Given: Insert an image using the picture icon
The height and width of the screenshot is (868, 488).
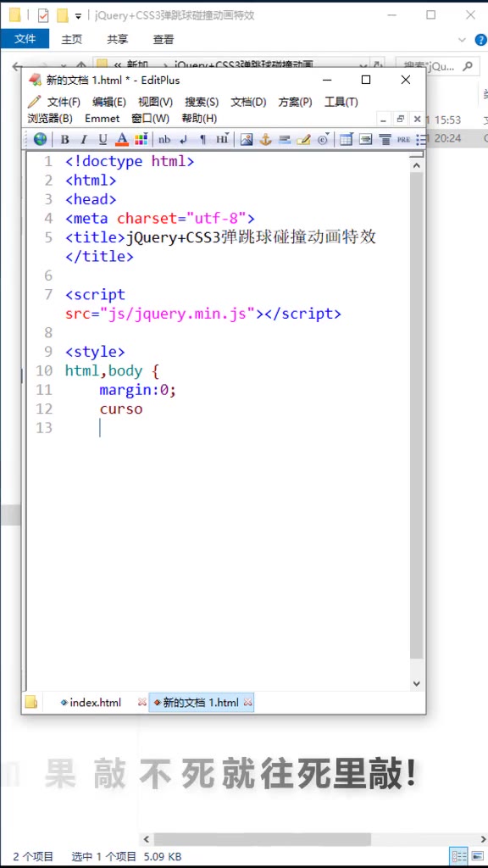Looking at the screenshot, I should coord(247,140).
